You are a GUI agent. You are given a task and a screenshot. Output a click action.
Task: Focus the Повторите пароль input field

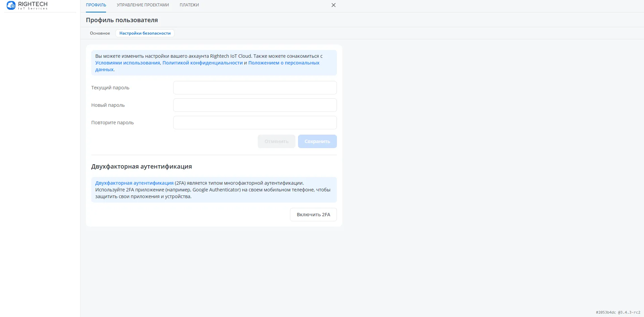pyautogui.click(x=255, y=123)
